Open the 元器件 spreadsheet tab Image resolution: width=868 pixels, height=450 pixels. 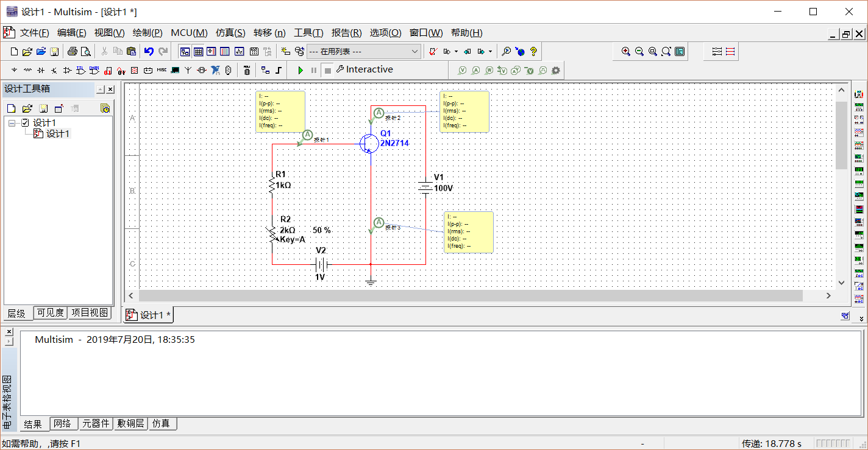pos(96,424)
